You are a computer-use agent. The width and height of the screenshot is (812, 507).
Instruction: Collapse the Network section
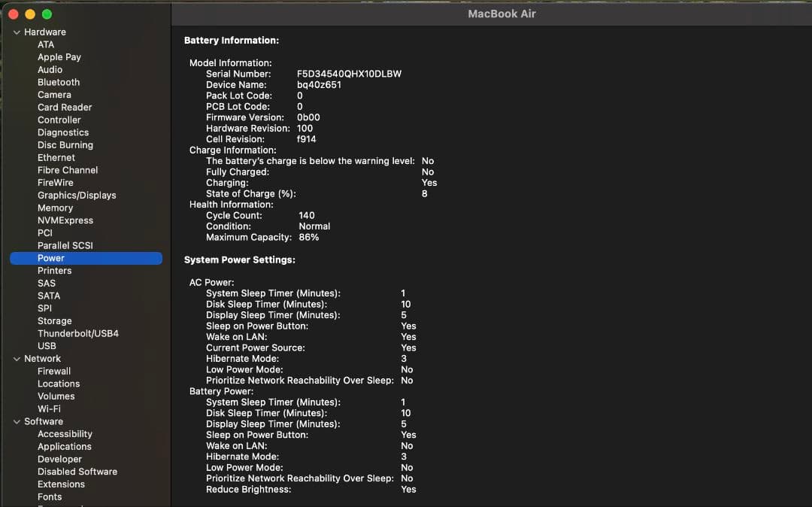(x=16, y=358)
